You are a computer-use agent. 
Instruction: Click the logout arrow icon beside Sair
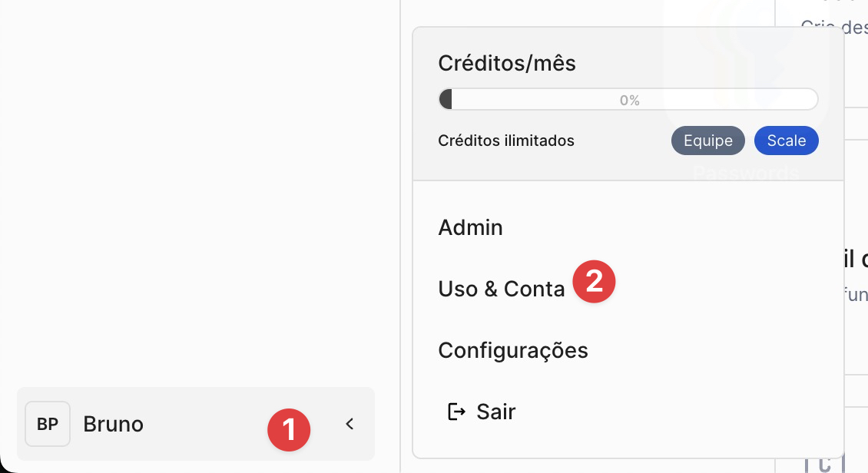click(456, 412)
